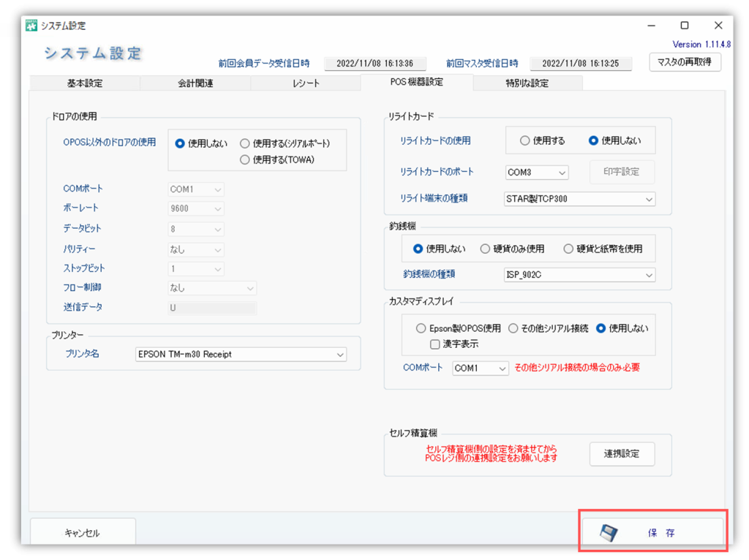Click the 印字設定 button
The width and height of the screenshot is (749, 560).
pos(622,172)
